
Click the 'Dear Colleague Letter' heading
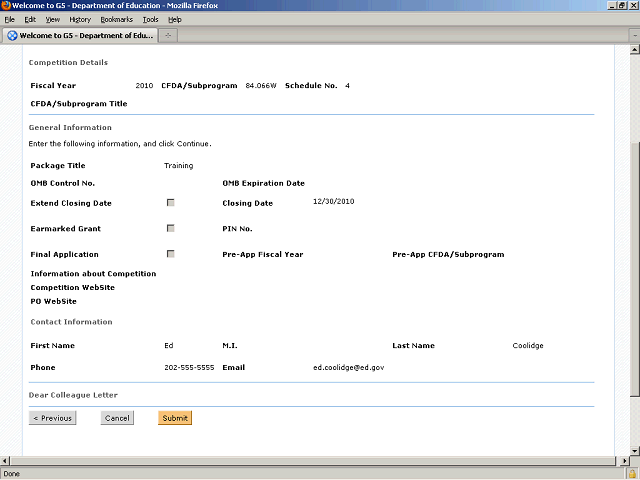click(x=73, y=395)
